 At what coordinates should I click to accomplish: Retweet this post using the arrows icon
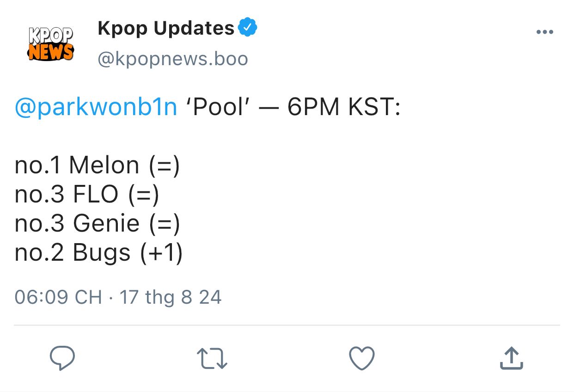(x=212, y=359)
